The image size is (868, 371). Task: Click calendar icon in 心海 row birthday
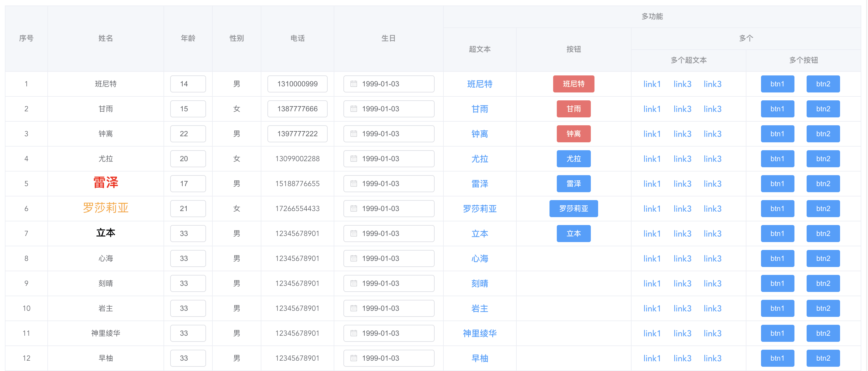[353, 259]
